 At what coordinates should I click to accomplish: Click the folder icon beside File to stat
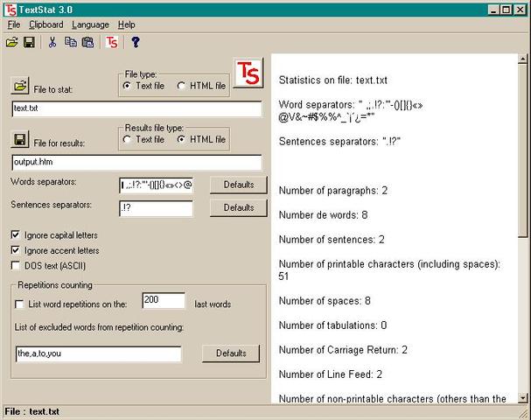20,86
